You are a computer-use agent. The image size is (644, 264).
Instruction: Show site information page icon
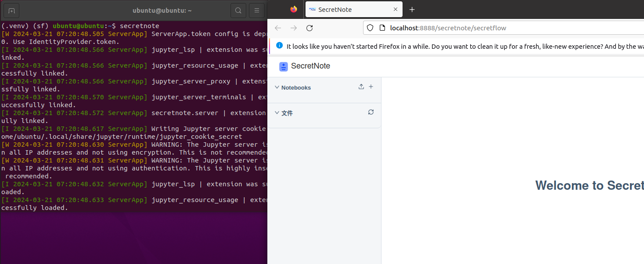tap(382, 28)
